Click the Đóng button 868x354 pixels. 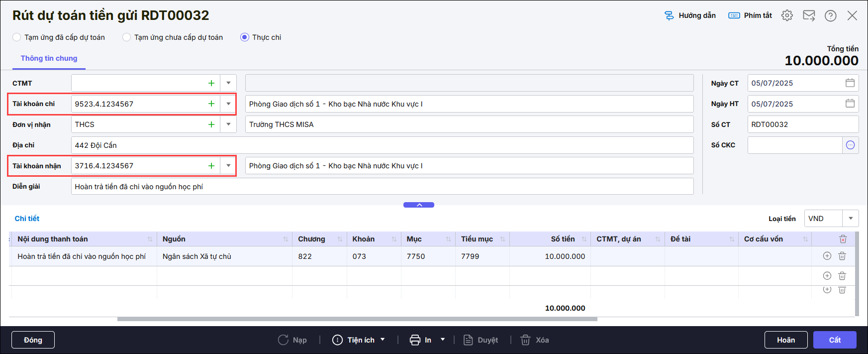pyautogui.click(x=33, y=340)
